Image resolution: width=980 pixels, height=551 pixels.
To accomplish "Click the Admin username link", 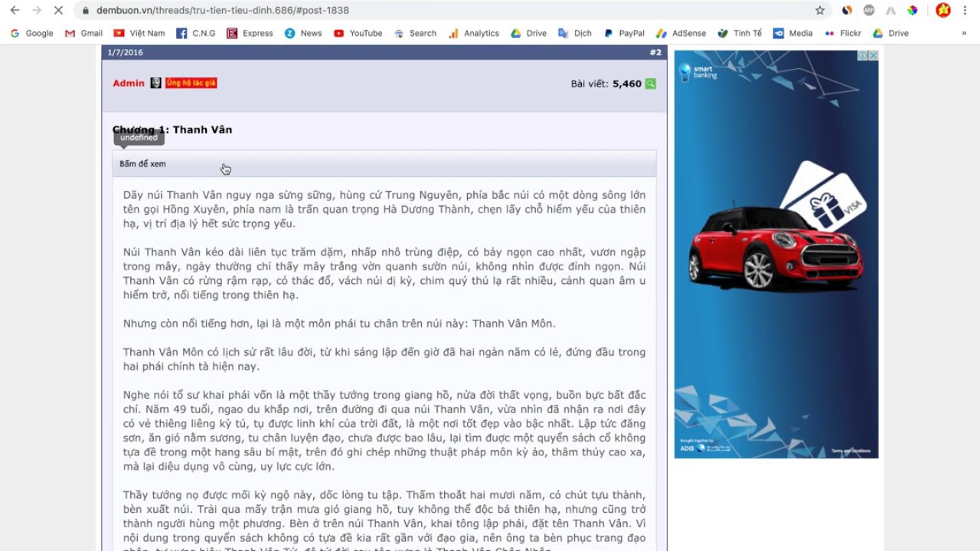I will click(x=129, y=83).
